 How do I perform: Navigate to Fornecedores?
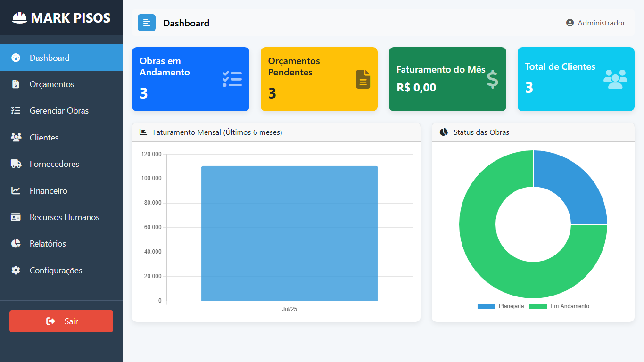[61, 164]
